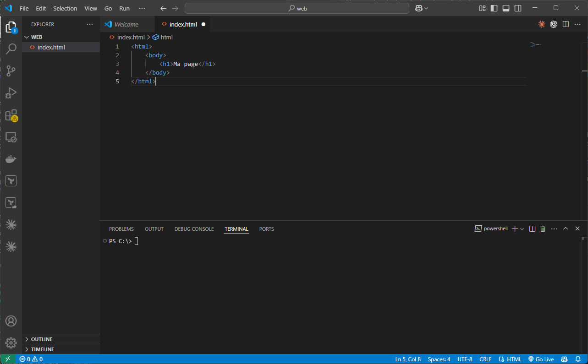Split the editor to the right

click(566, 24)
